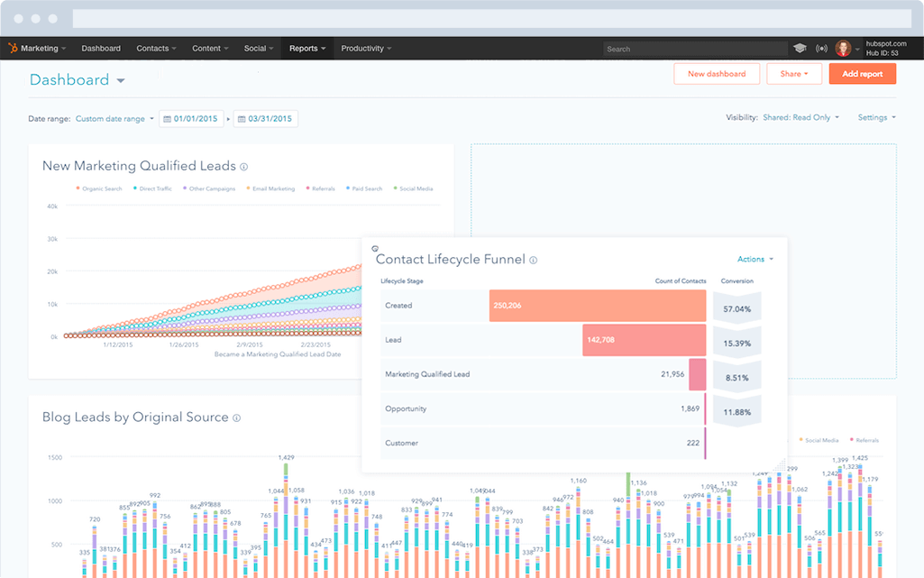
Task: Open the Academy graduation cap icon
Action: point(800,49)
